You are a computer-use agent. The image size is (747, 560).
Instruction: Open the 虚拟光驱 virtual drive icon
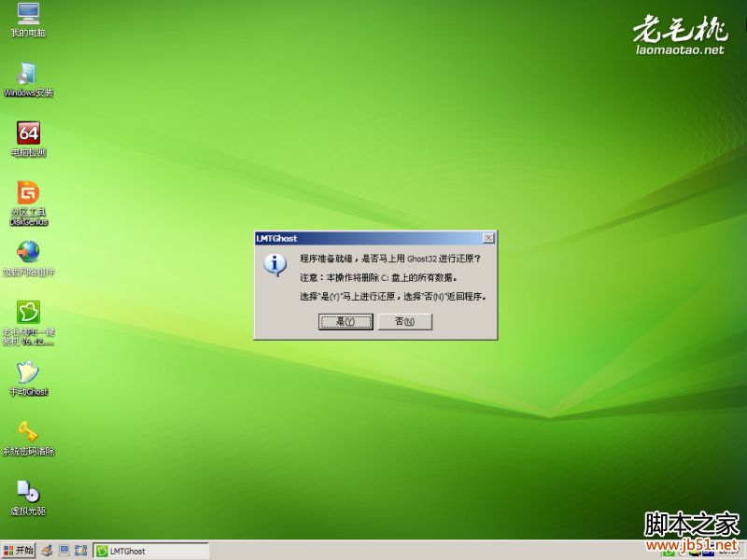click(x=28, y=492)
